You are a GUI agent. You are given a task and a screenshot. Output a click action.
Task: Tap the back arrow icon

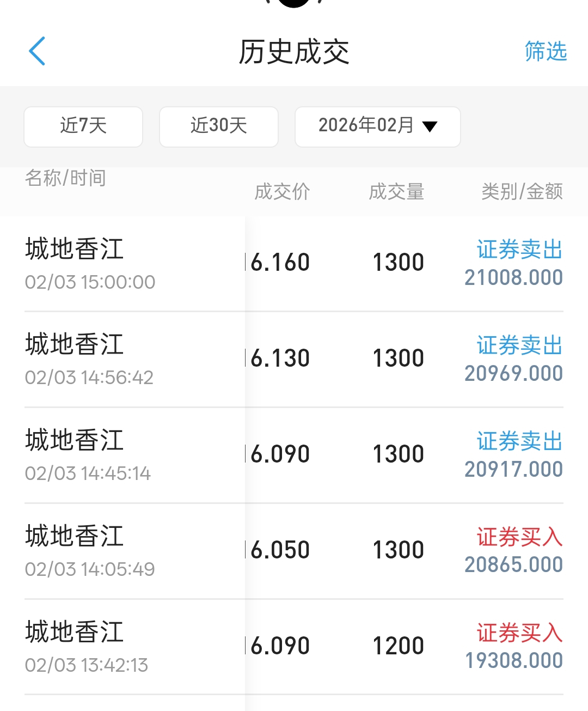click(37, 52)
